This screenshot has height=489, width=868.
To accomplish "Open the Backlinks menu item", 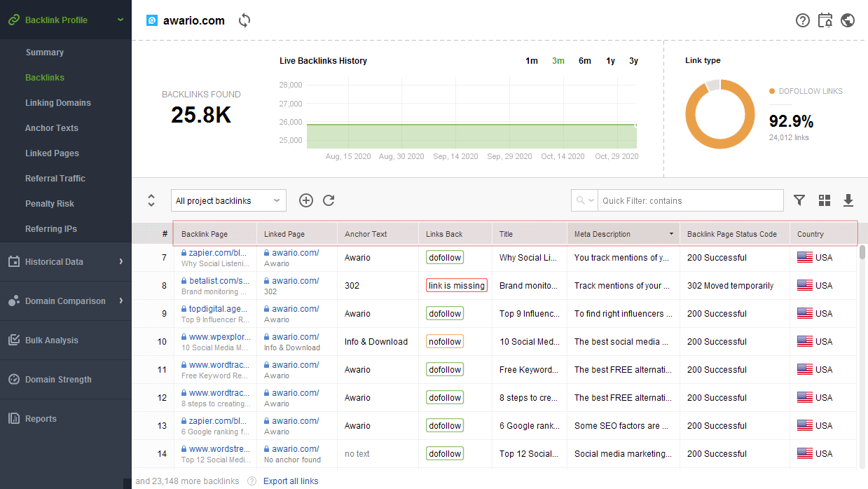I will tap(45, 78).
